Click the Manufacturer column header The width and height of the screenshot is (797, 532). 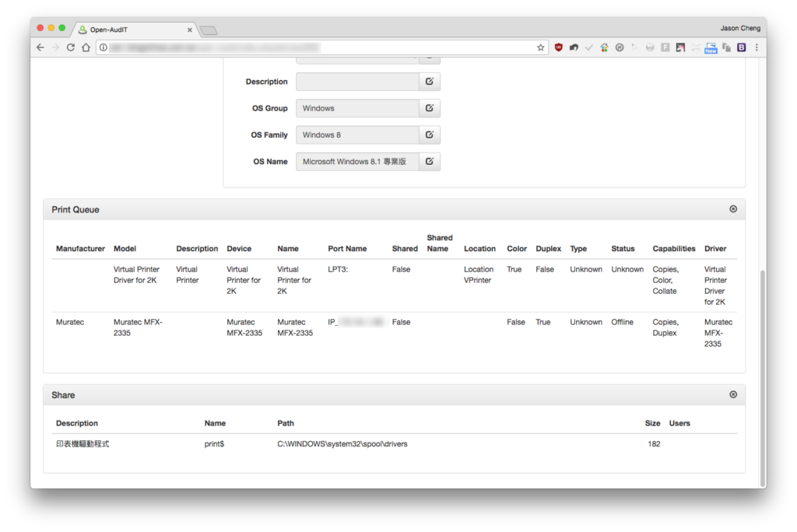coord(80,248)
